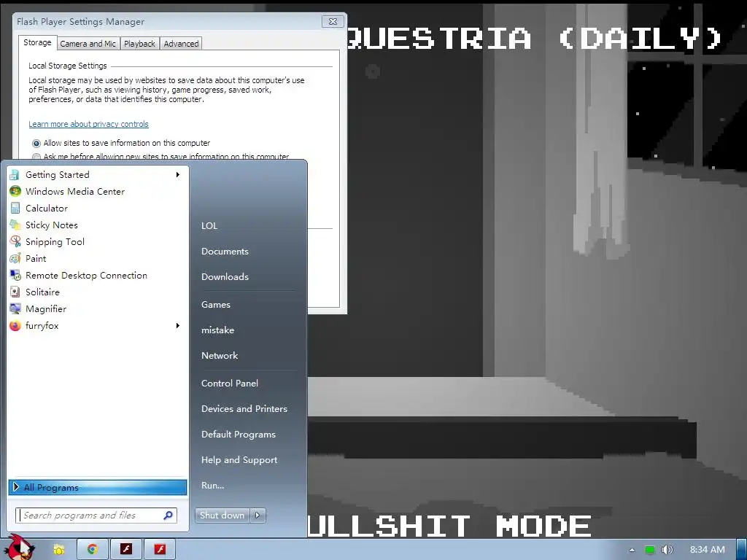This screenshot has height=560, width=747.
Task: Switch to red Flash taskbar icon
Action: pos(160,550)
